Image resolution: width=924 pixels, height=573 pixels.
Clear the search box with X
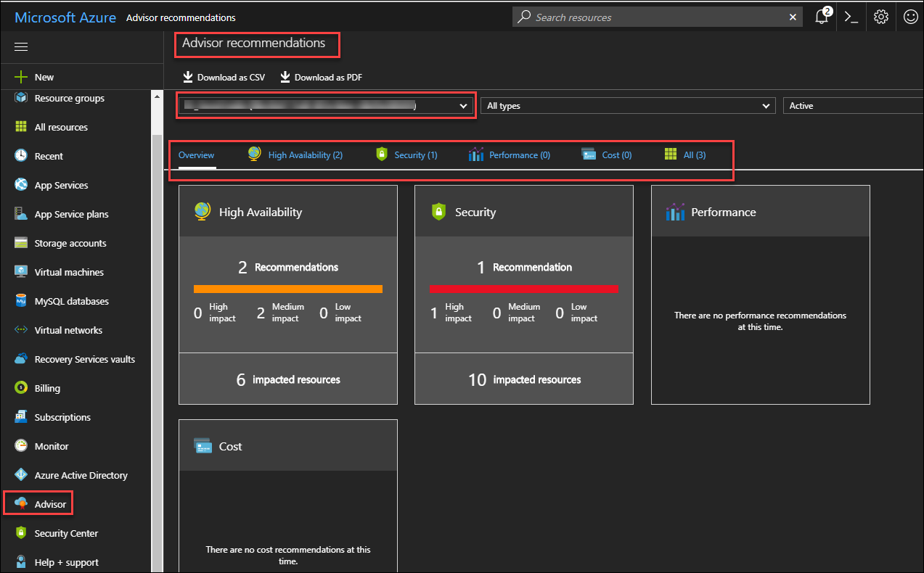coord(793,17)
